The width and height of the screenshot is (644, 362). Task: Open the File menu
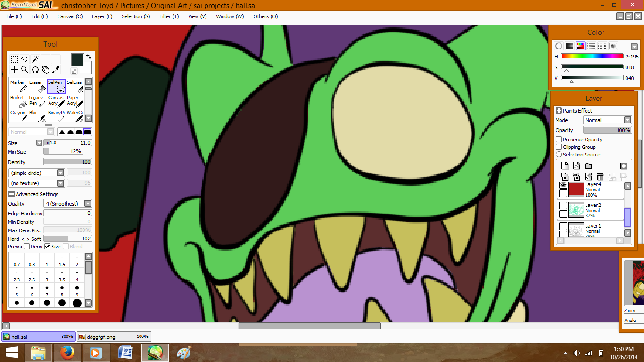[14, 16]
